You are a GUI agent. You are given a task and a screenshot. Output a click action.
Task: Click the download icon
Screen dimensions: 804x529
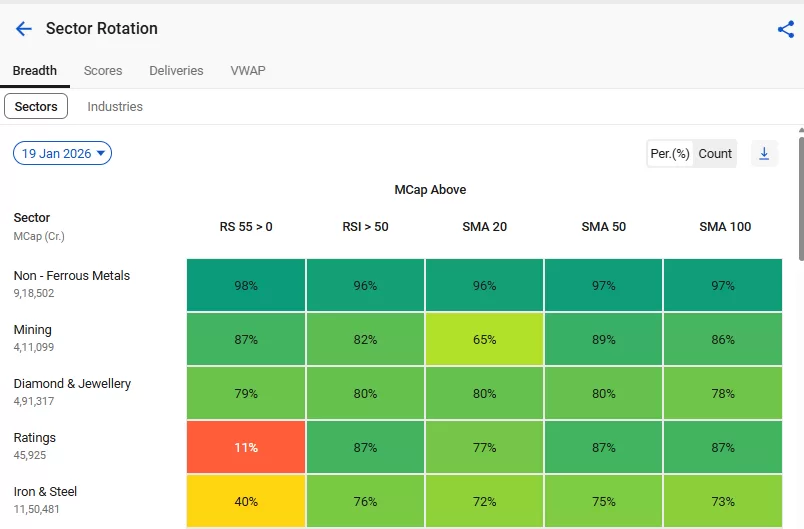tap(764, 153)
